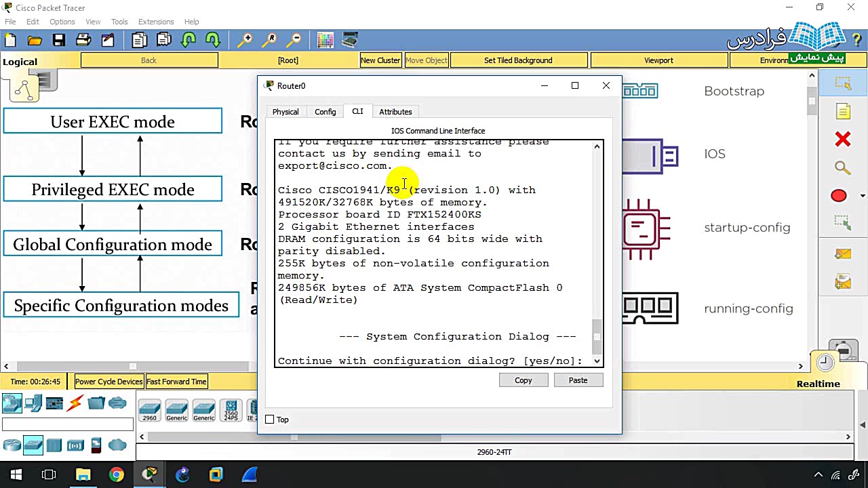Activate the Inspect magnifier tool
868x488 pixels.
[843, 167]
